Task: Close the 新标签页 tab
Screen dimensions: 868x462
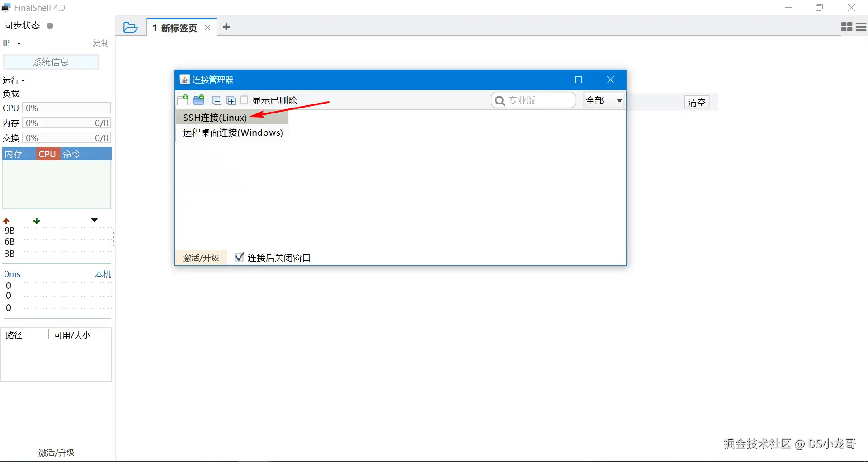Action: click(x=208, y=28)
